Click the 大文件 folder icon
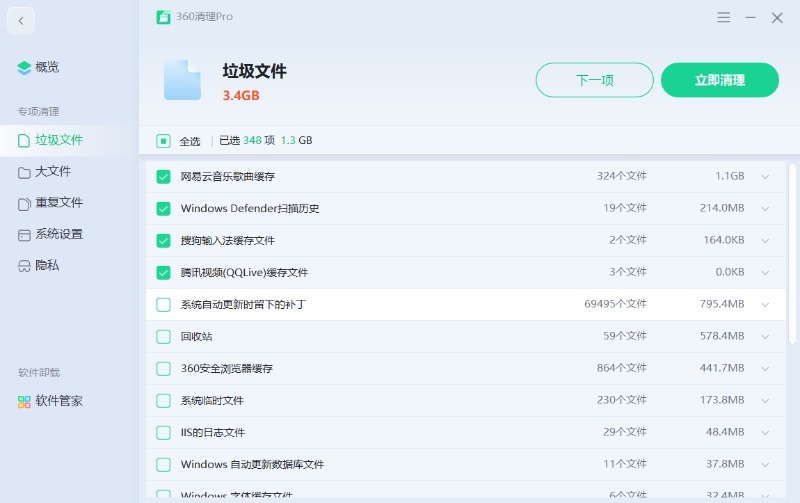This screenshot has width=800, height=503. click(24, 172)
